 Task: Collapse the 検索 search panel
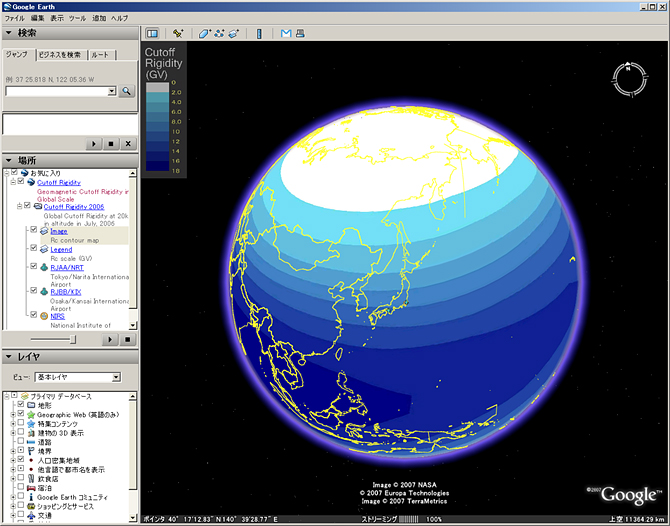9,33
